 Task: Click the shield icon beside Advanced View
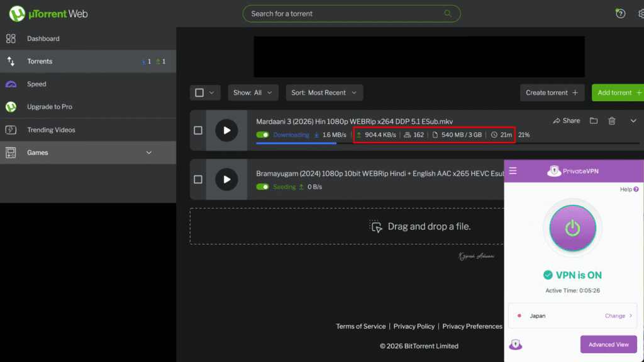[x=516, y=344]
